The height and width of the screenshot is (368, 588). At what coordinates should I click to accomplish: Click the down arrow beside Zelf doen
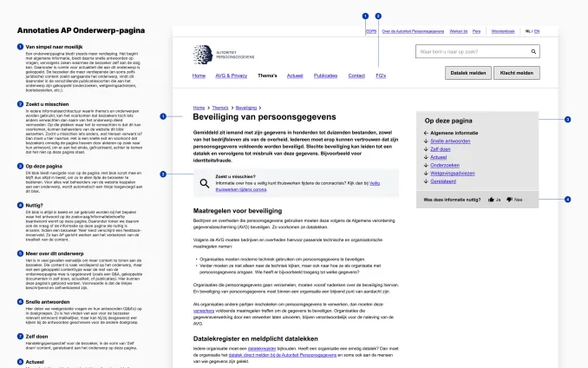coord(426,149)
